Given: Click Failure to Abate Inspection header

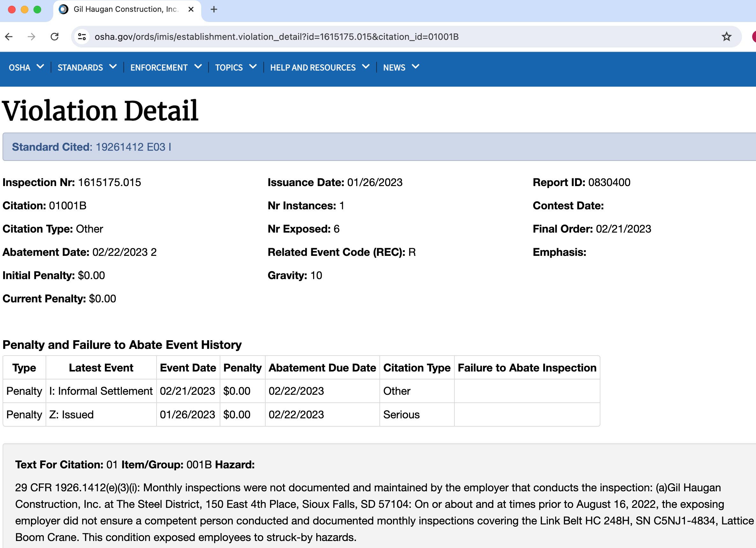Looking at the screenshot, I should tap(527, 368).
